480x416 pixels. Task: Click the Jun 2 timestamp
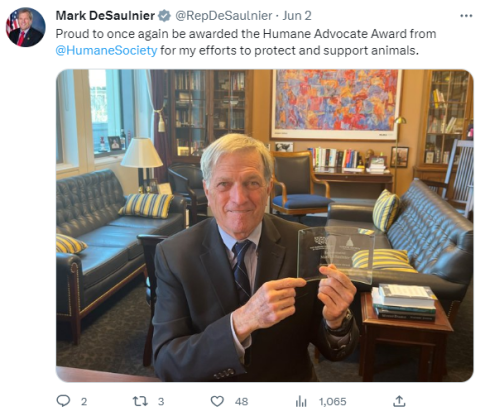(x=297, y=16)
